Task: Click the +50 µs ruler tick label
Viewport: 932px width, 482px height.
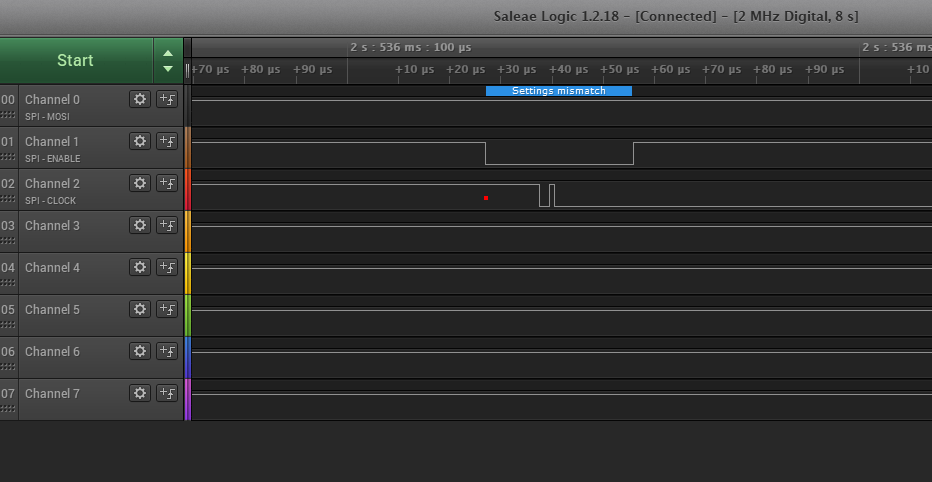Action: pos(619,70)
